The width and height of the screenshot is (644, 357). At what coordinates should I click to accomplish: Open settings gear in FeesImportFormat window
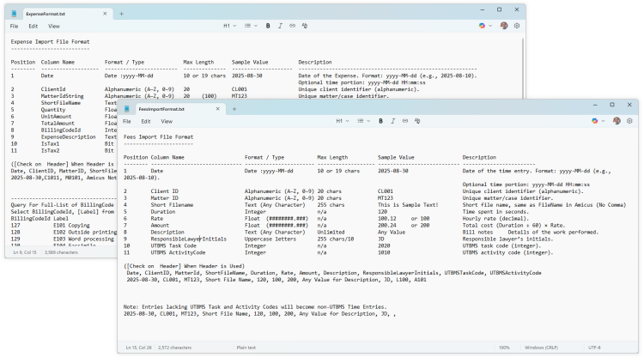click(629, 122)
